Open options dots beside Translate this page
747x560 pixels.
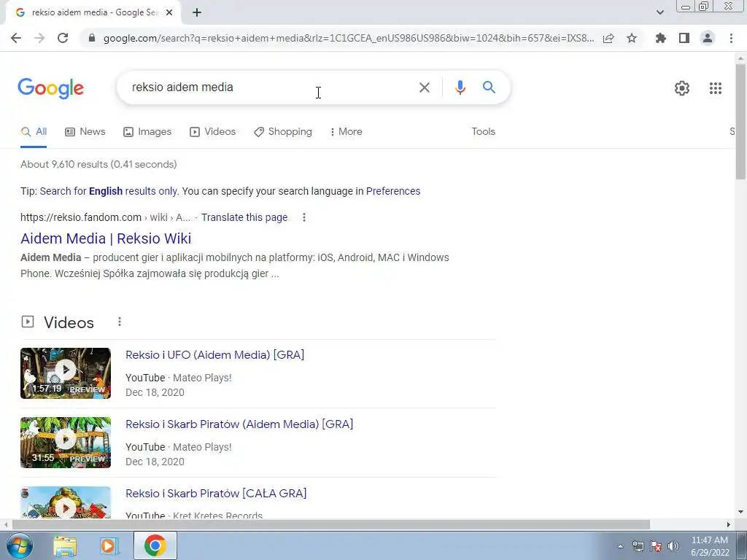tap(304, 217)
